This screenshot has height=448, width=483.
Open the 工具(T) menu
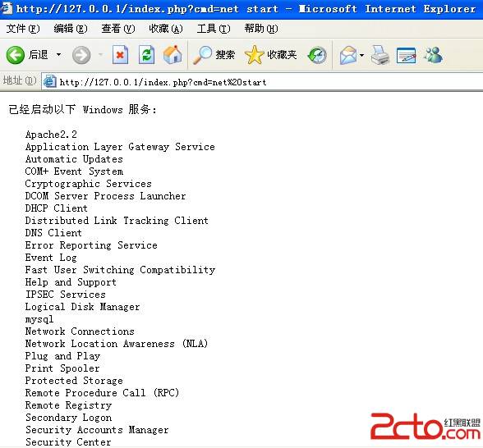[214, 29]
